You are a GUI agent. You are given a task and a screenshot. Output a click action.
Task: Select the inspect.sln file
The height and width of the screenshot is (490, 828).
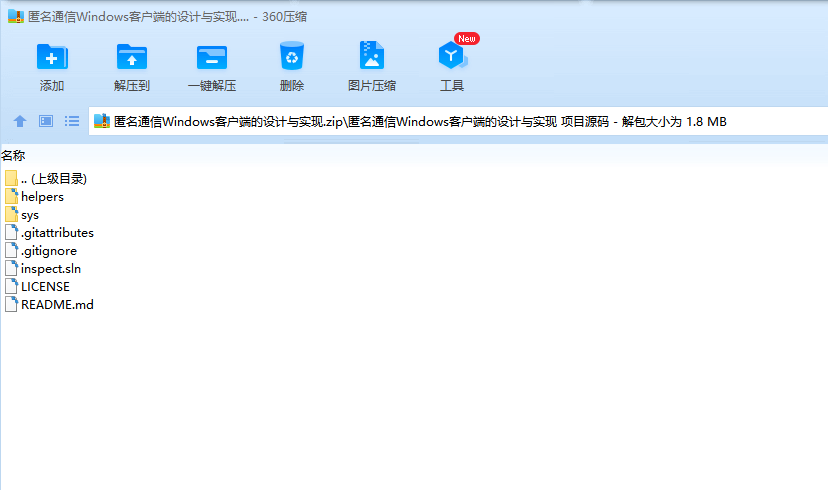(43, 268)
